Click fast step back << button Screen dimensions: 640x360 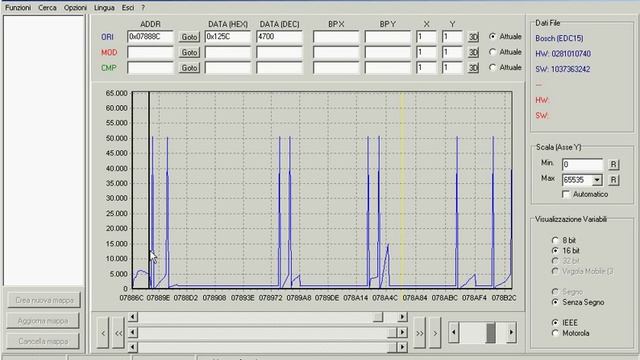118,333
